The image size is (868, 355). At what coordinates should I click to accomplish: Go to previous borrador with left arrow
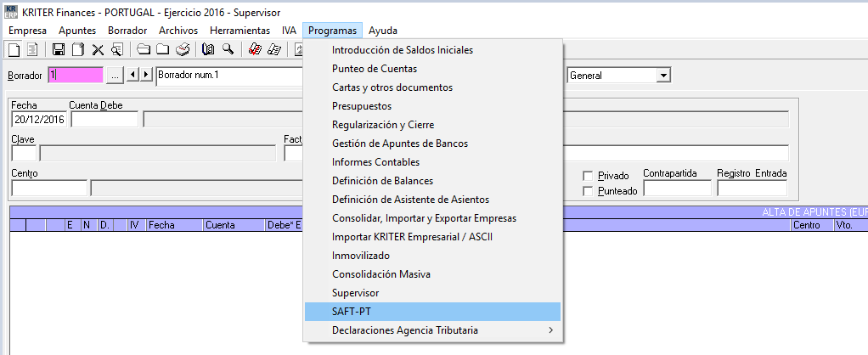pos(132,75)
